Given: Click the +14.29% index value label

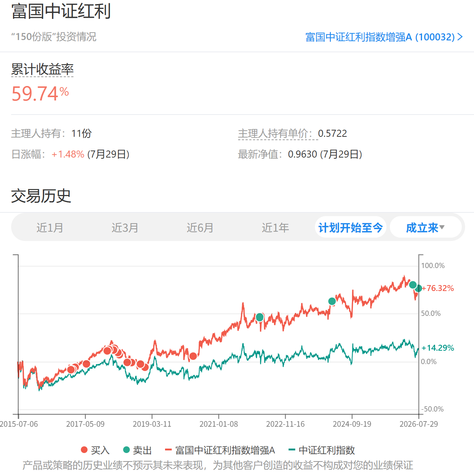Looking at the screenshot, I should coord(438,348).
